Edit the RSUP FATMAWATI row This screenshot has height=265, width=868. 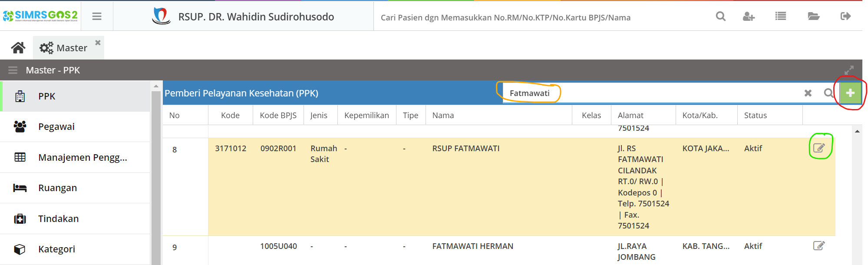[x=819, y=148]
